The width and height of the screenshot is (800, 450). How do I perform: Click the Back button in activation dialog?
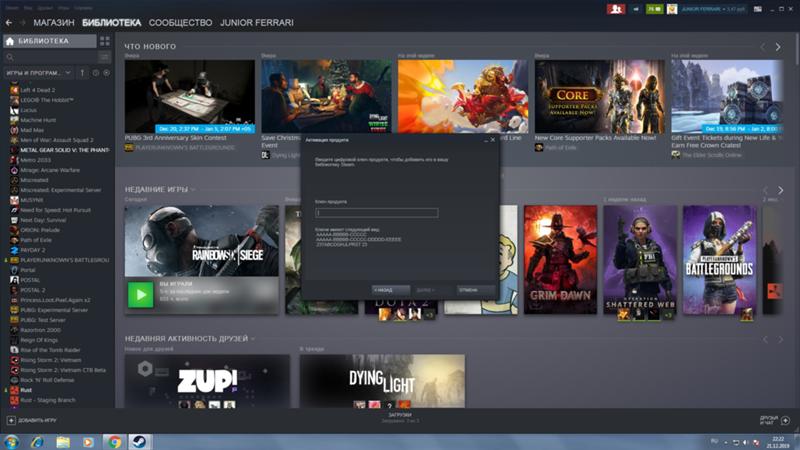(391, 290)
